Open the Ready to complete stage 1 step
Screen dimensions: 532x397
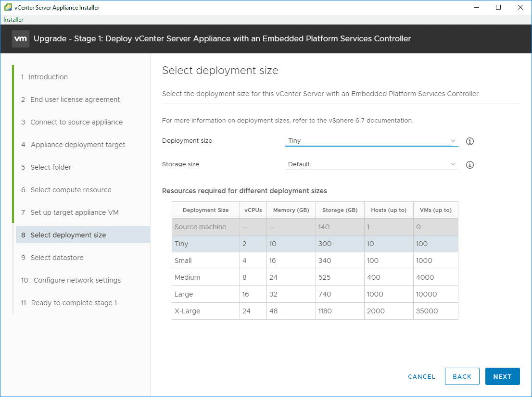72,302
